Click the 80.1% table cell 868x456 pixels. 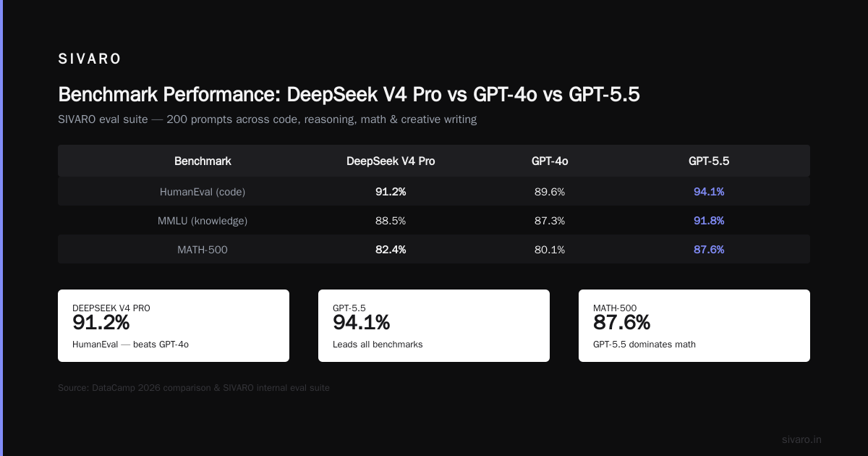(550, 250)
